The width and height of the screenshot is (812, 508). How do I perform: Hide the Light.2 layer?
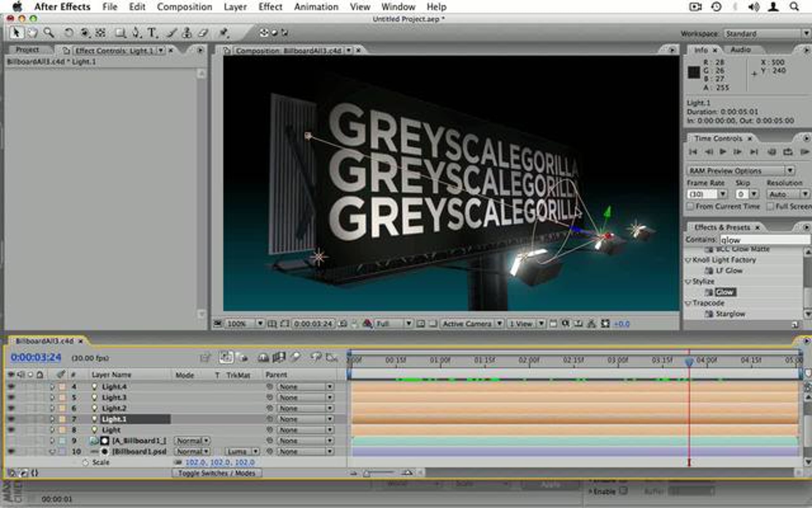tap(11, 408)
